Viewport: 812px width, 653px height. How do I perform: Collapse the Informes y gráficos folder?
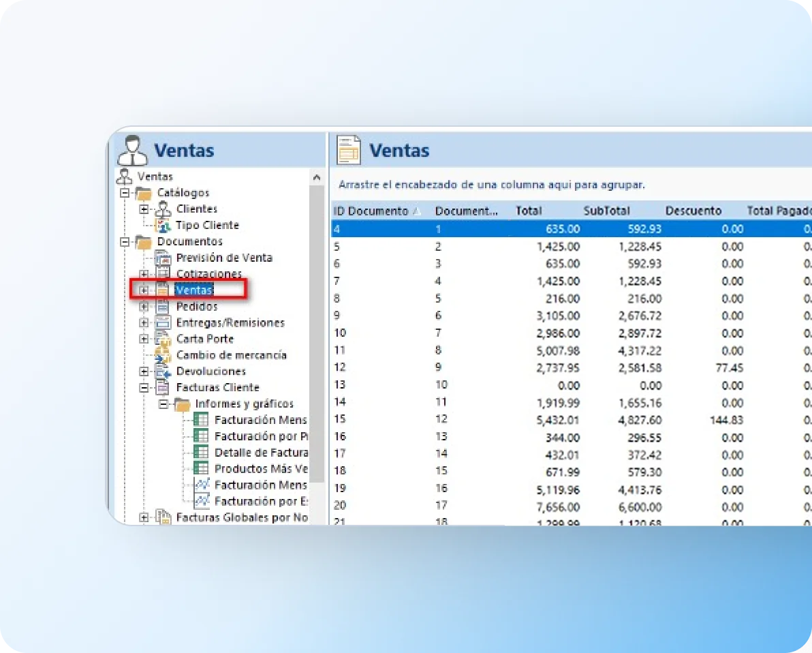(x=163, y=404)
